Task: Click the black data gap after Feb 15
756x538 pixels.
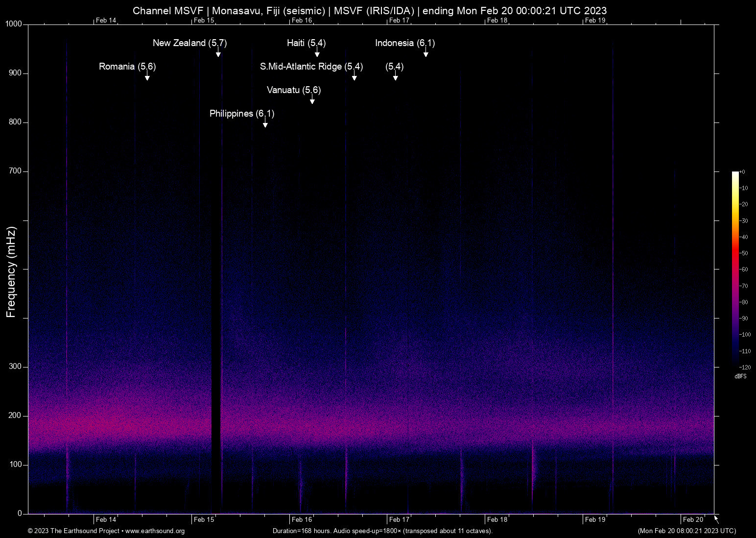Action: click(x=216, y=294)
